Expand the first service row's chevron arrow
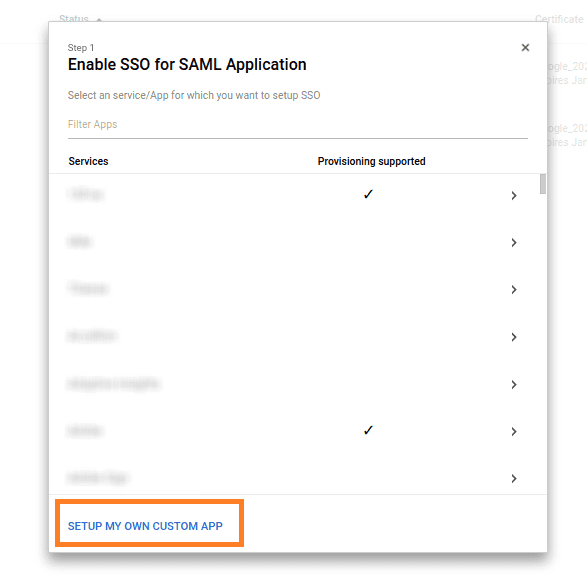This screenshot has width=587, height=584. tap(514, 195)
